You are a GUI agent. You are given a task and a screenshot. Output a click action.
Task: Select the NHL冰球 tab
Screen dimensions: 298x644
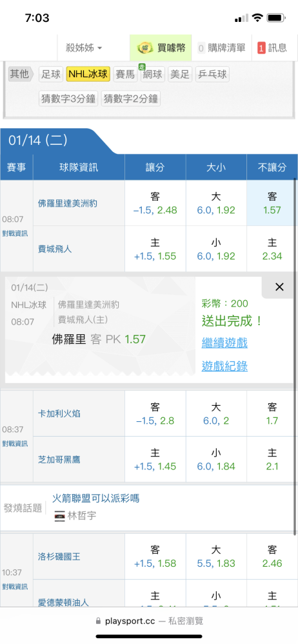tap(88, 74)
